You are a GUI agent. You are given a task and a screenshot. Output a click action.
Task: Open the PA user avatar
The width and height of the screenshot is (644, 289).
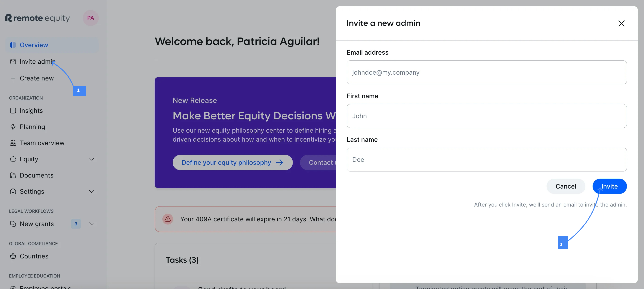click(x=90, y=18)
